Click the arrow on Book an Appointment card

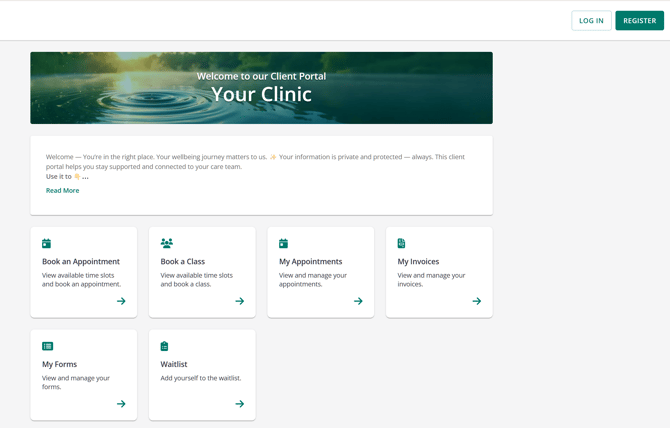121,301
